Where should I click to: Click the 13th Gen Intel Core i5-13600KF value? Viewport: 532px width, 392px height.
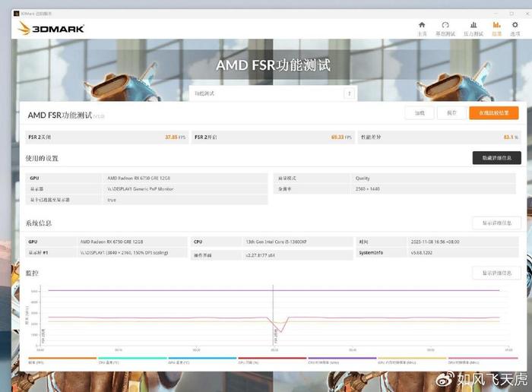[276, 242]
